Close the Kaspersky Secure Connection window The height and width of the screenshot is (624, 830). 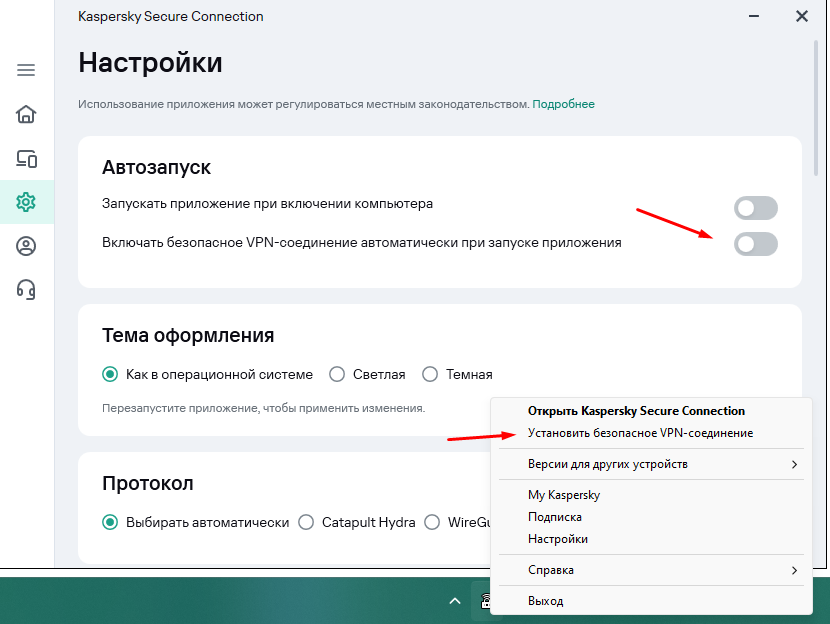pyautogui.click(x=802, y=16)
